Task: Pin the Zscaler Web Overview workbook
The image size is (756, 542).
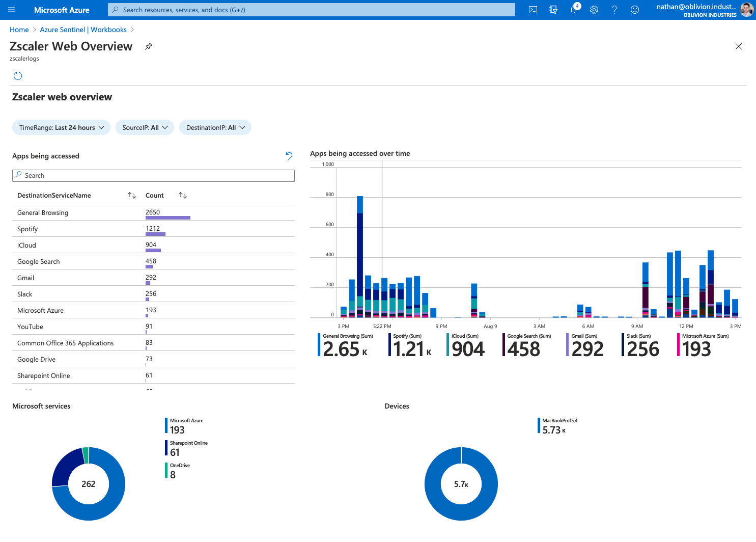Action: pyautogui.click(x=149, y=46)
